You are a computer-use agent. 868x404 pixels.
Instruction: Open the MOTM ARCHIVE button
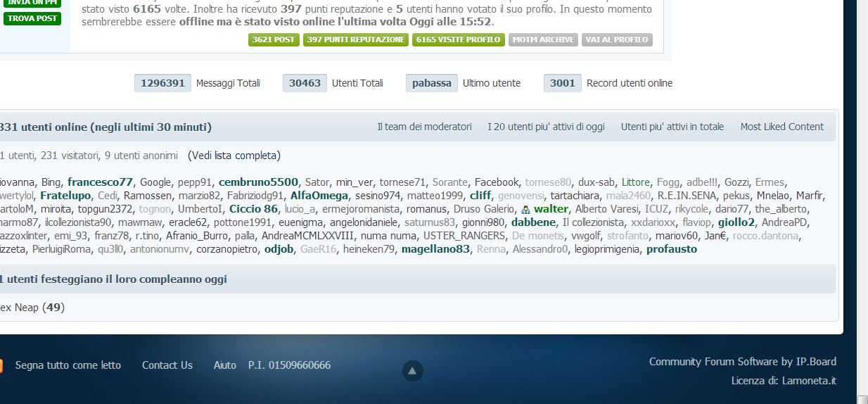click(543, 39)
